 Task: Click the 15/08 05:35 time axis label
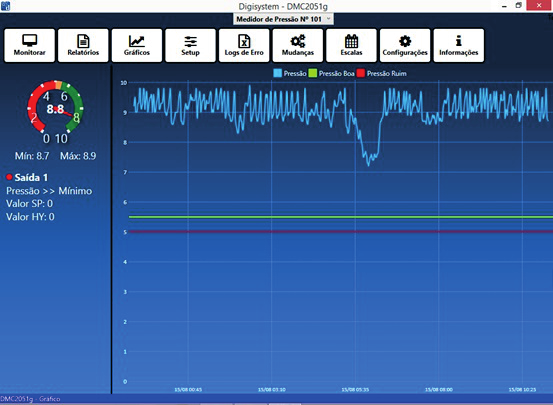(355, 390)
